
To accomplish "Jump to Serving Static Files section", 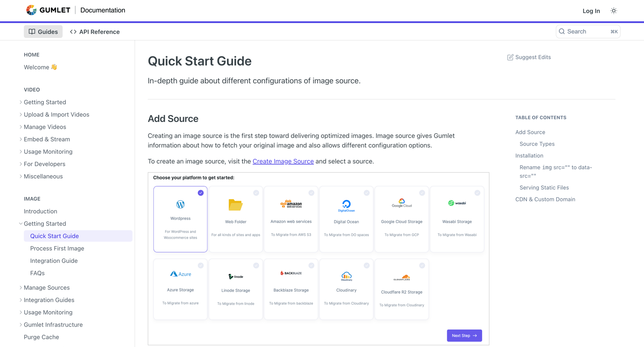I will pyautogui.click(x=544, y=188).
